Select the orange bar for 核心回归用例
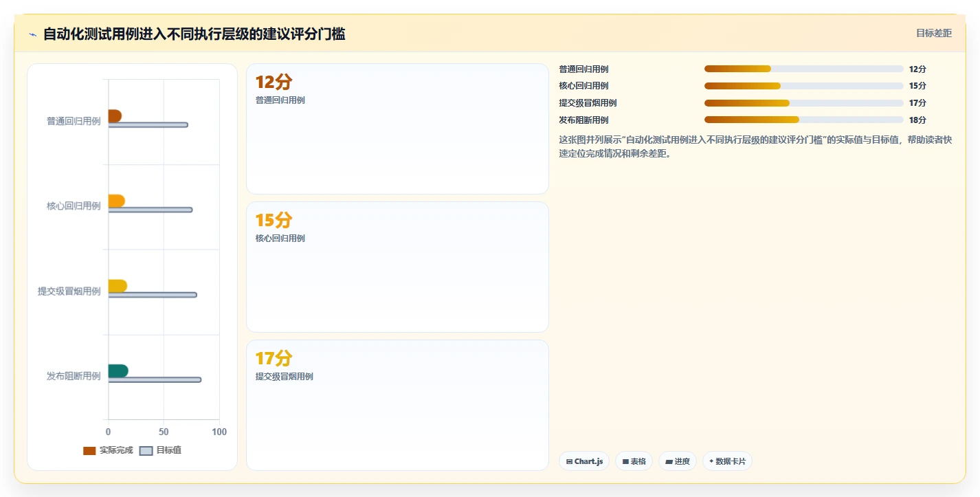This screenshot has height=497, width=980. pos(116,201)
